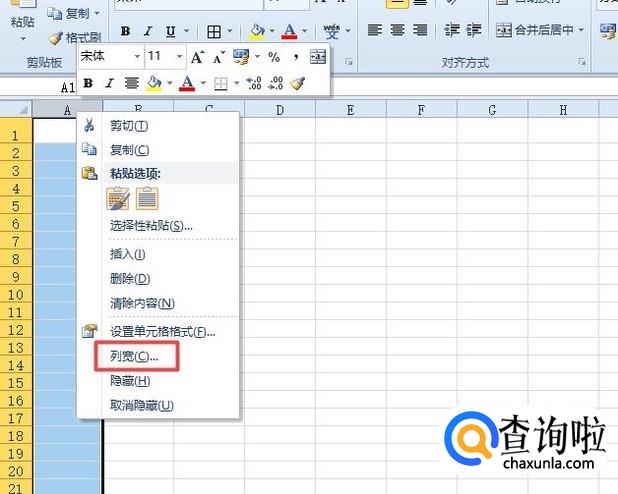Click the 复制 Copy button in ribbon

[x=68, y=14]
